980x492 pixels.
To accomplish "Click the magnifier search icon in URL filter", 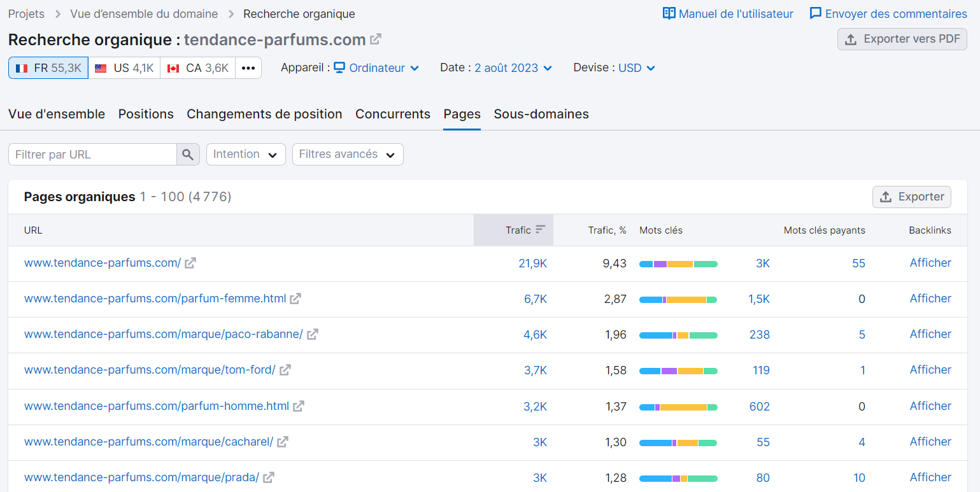I will click(x=188, y=154).
